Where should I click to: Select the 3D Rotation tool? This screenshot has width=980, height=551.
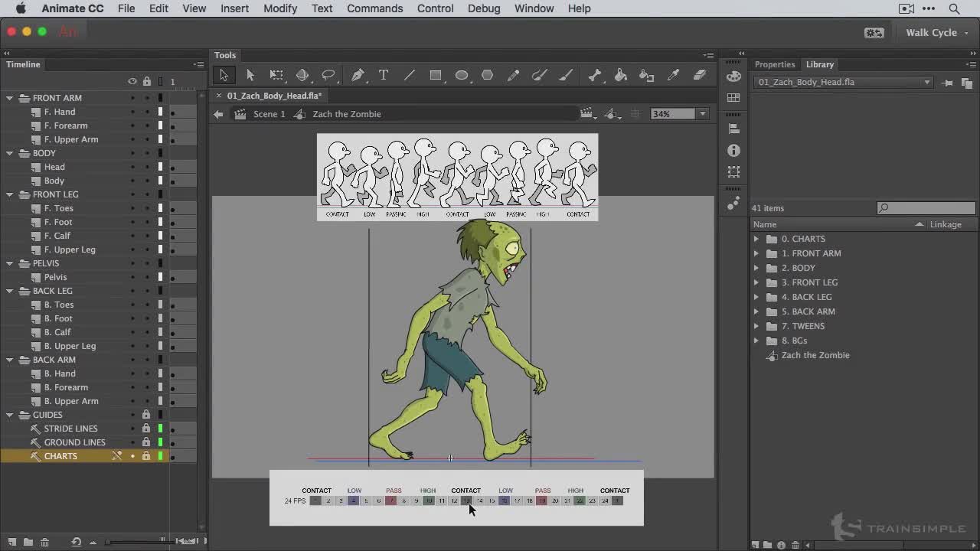(x=302, y=75)
